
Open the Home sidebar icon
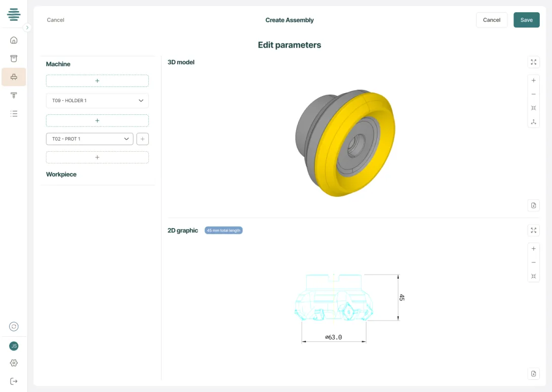14,40
